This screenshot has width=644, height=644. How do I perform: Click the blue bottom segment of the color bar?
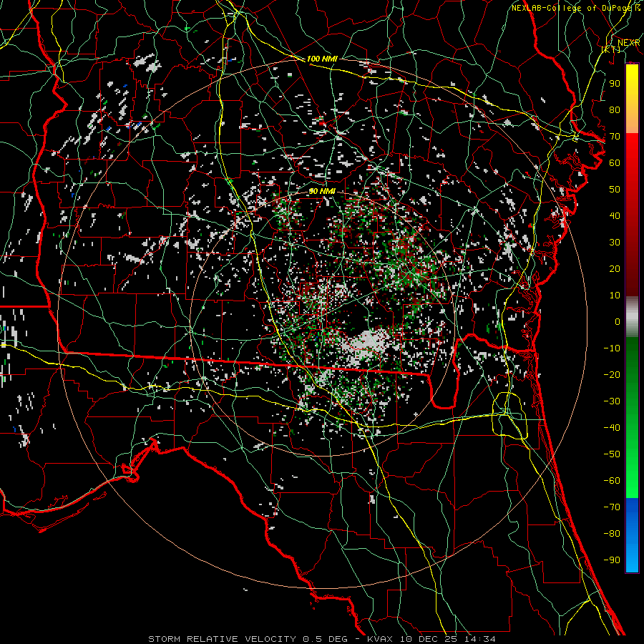point(632,535)
